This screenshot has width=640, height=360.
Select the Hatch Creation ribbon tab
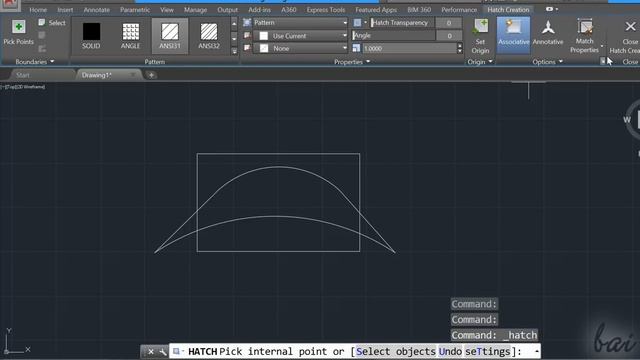point(508,9)
